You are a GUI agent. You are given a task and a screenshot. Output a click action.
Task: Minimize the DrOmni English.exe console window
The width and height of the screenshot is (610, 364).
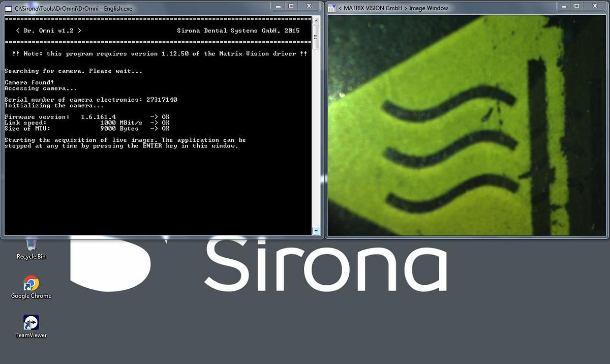(278, 6)
